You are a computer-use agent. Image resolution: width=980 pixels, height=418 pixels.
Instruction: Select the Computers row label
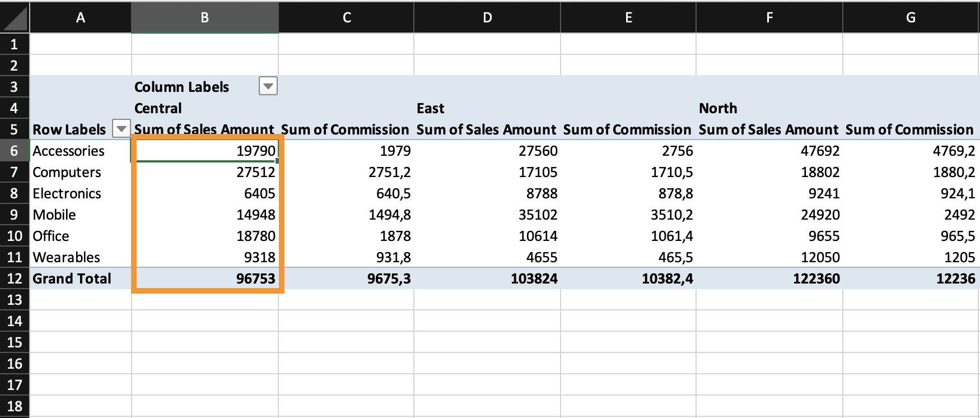pos(67,172)
